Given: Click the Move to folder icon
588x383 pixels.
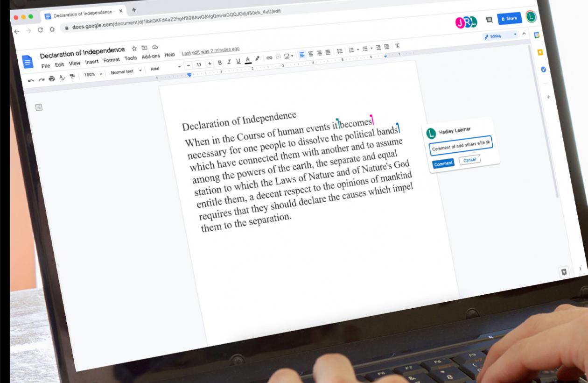Looking at the screenshot, I should pyautogui.click(x=144, y=48).
